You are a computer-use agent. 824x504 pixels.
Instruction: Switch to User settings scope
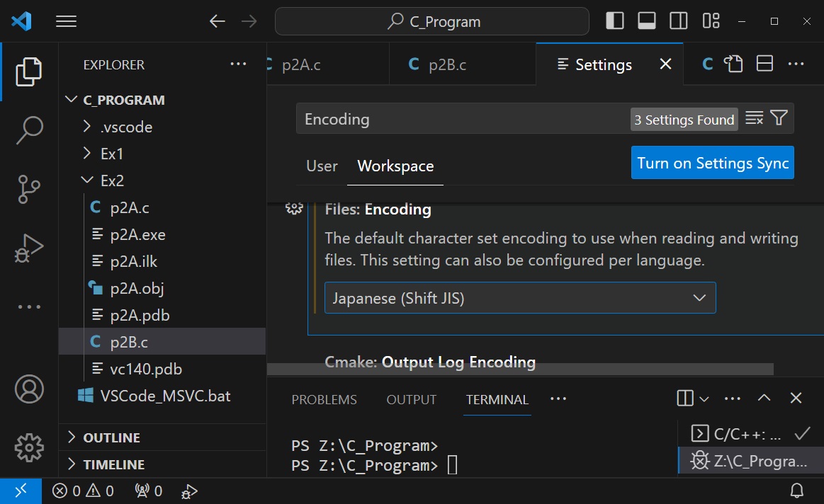[322, 166]
